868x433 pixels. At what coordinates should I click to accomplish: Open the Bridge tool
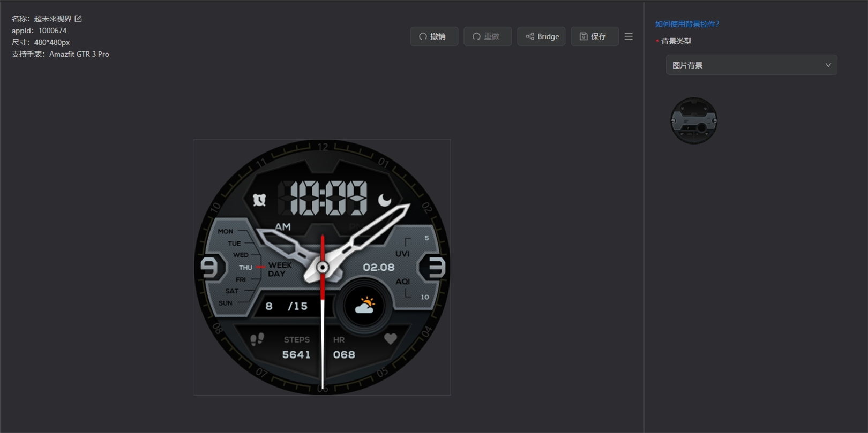coord(541,36)
